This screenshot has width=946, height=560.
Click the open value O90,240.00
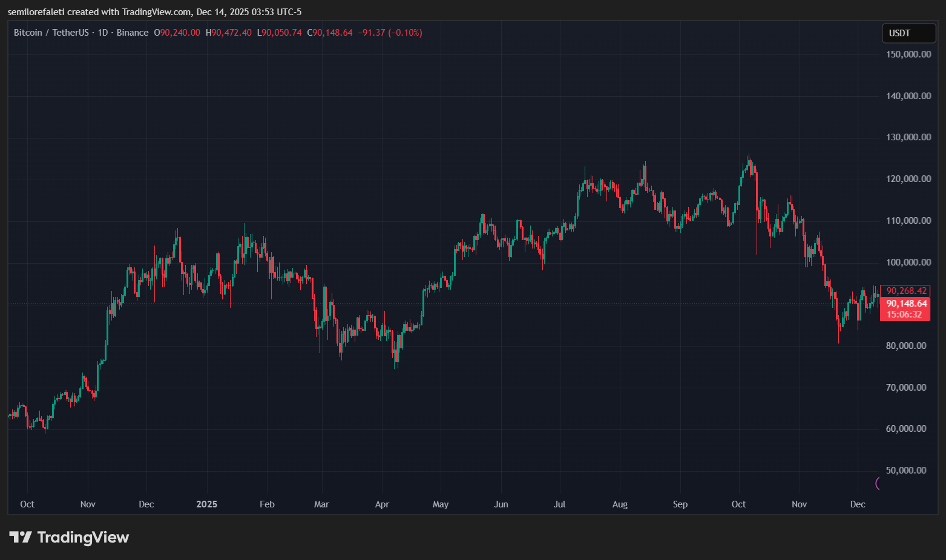pyautogui.click(x=177, y=32)
